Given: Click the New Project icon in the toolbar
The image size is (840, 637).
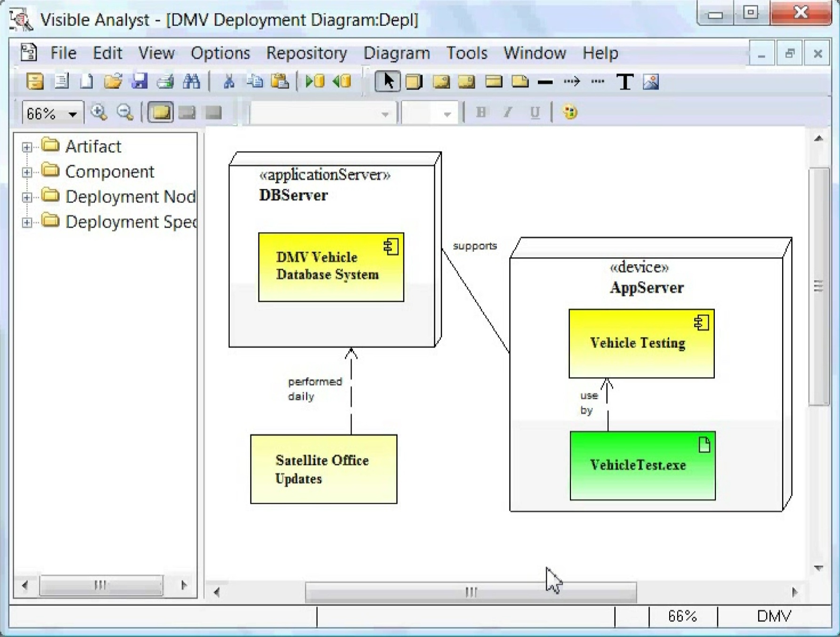Looking at the screenshot, I should click(x=35, y=81).
